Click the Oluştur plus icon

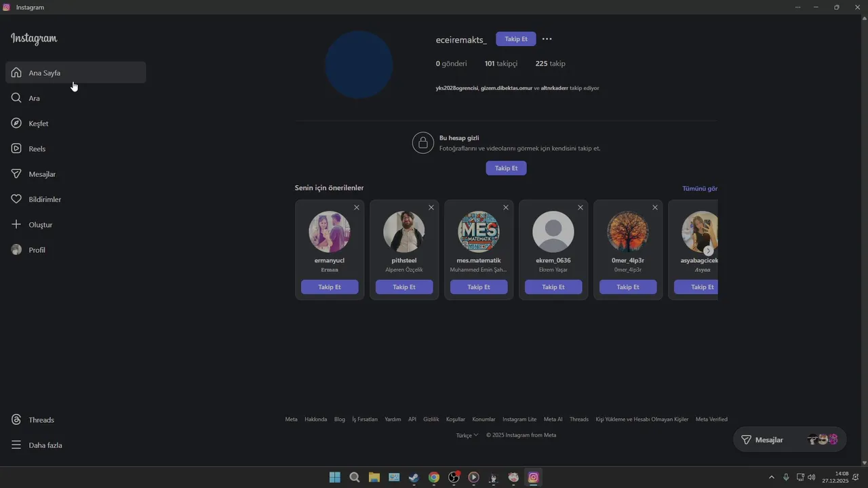pos(16,224)
